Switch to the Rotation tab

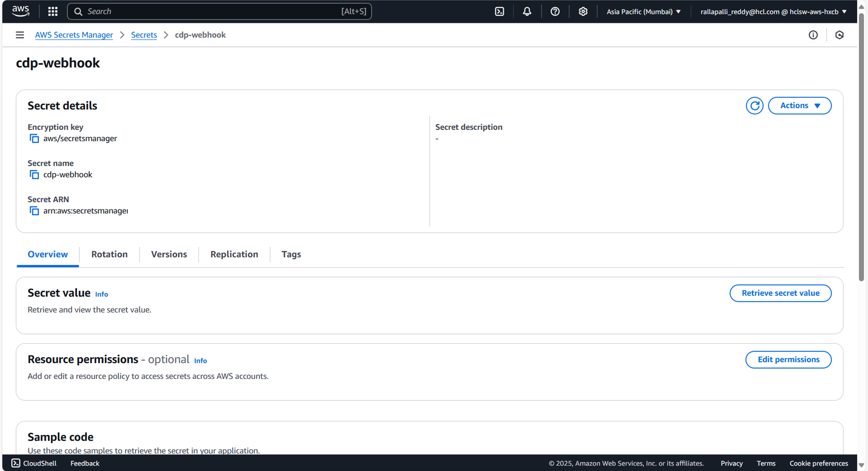tap(109, 254)
